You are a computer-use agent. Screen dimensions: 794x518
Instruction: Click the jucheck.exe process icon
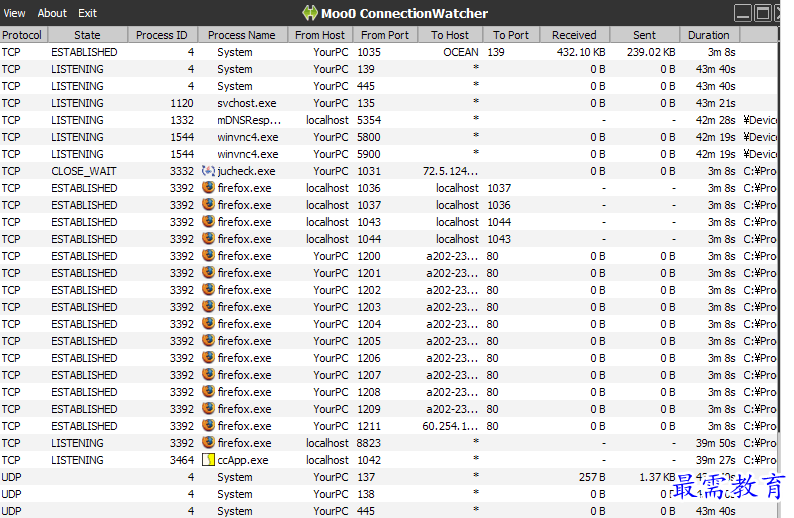(208, 171)
